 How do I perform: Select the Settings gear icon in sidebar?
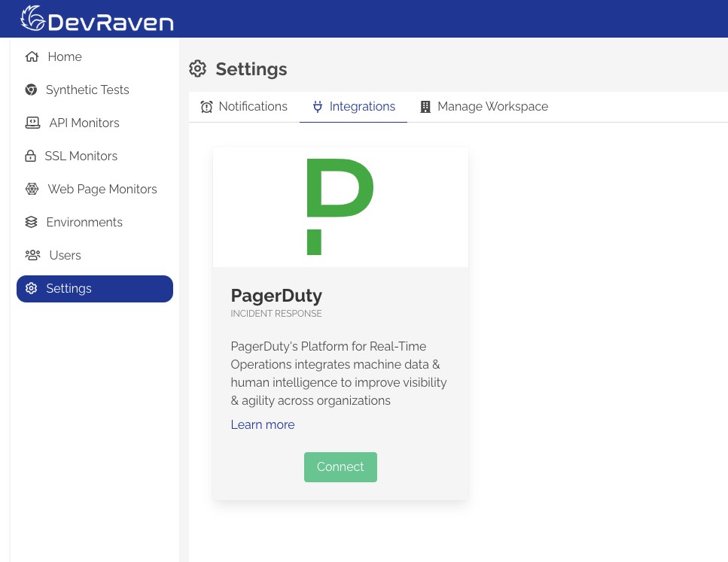[31, 288]
